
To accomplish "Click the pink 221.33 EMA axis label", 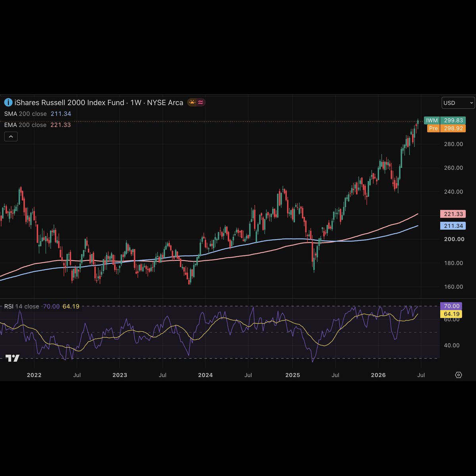I will coord(453,214).
